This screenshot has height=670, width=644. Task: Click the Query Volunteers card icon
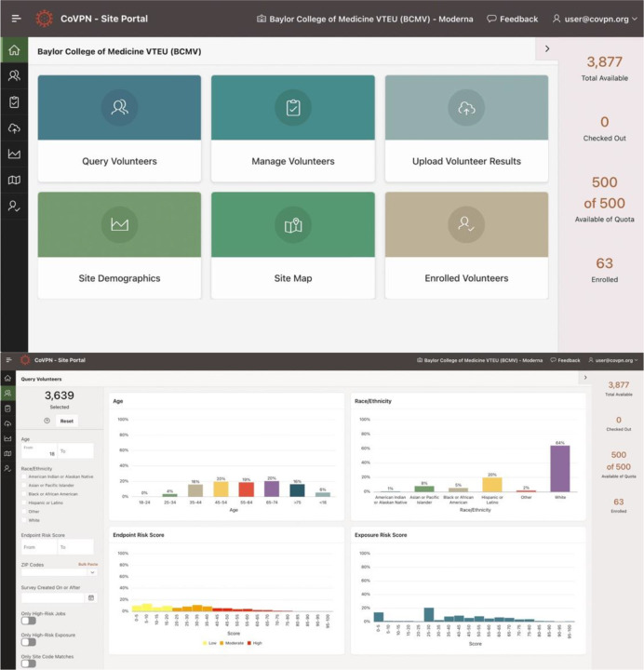point(119,107)
